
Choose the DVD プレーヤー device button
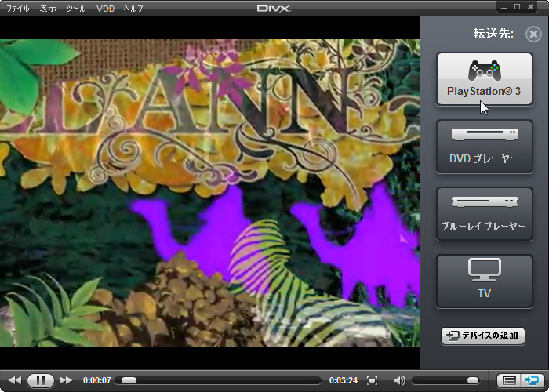tap(485, 147)
